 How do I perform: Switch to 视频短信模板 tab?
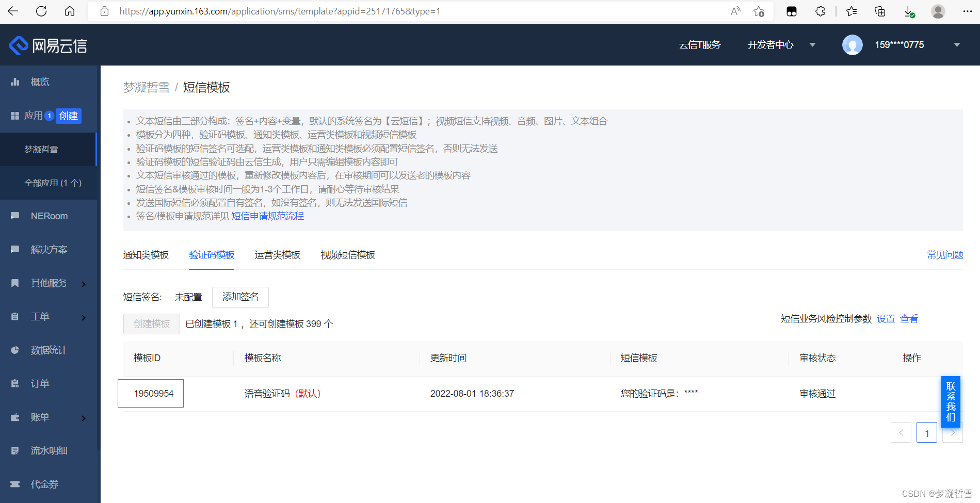pos(348,255)
